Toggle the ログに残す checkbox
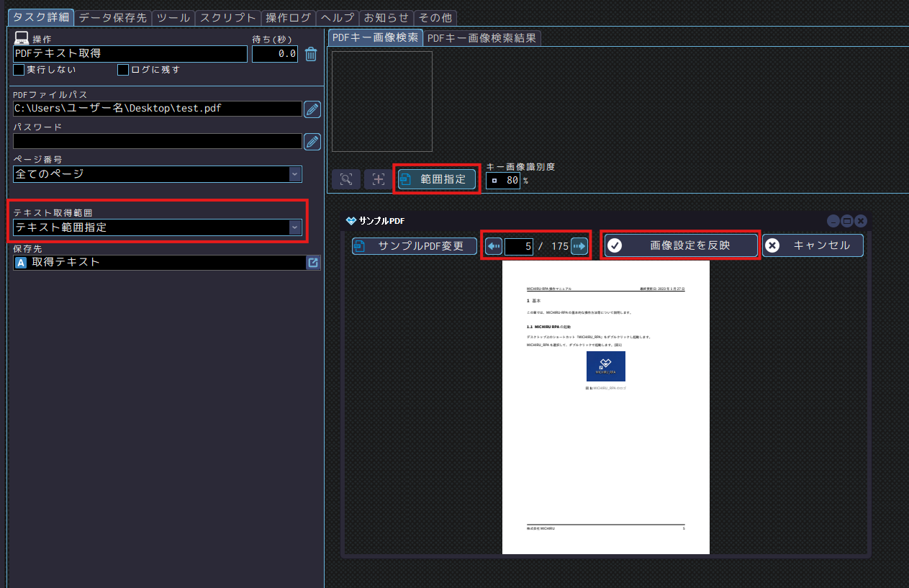This screenshot has height=588, width=909. click(123, 70)
